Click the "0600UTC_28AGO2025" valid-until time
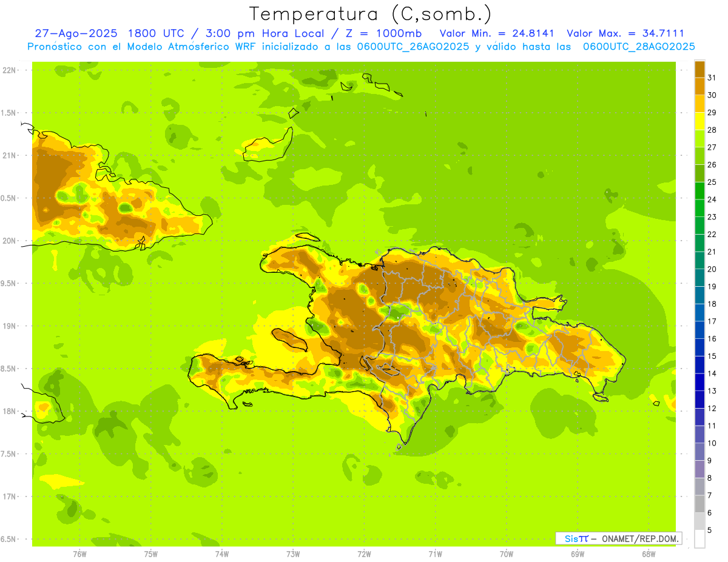 click(x=639, y=47)
